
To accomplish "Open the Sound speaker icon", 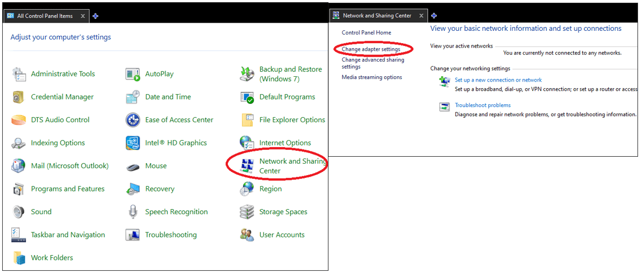I will pos(19,212).
